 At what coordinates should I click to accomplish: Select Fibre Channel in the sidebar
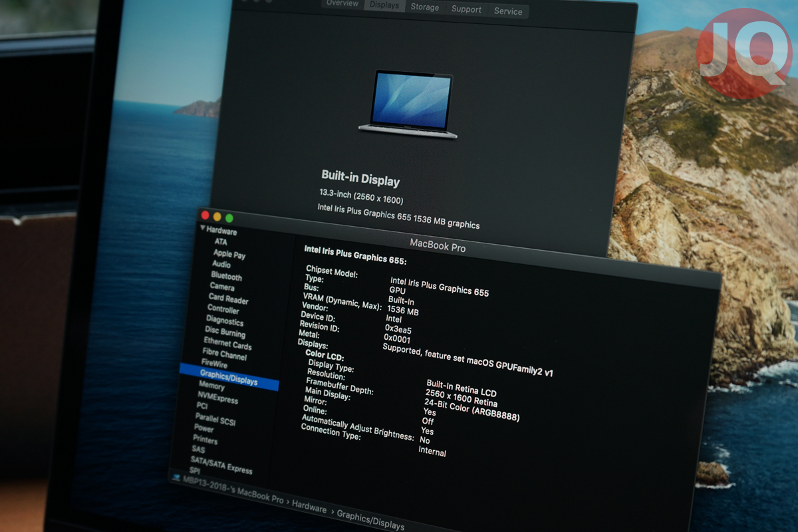point(224,354)
